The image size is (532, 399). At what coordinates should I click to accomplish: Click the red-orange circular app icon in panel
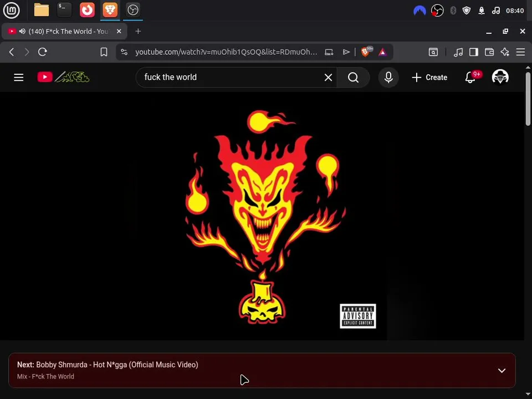tap(87, 10)
